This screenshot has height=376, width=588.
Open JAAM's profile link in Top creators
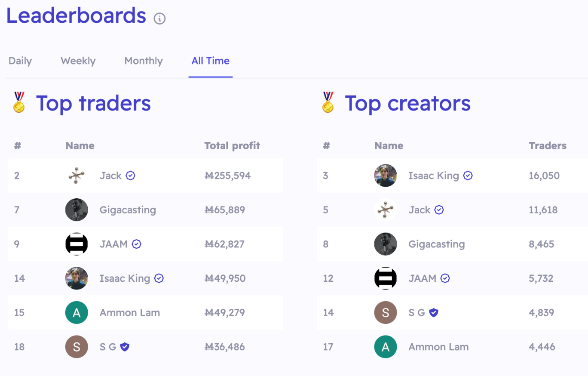[x=423, y=278]
